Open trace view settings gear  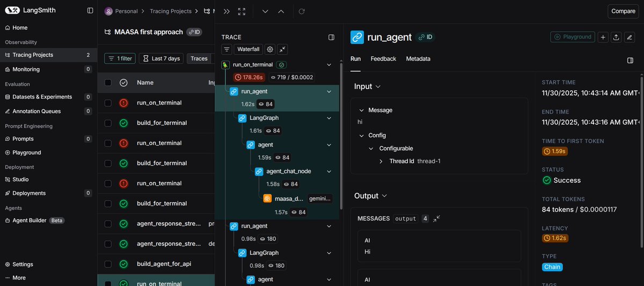click(x=270, y=49)
